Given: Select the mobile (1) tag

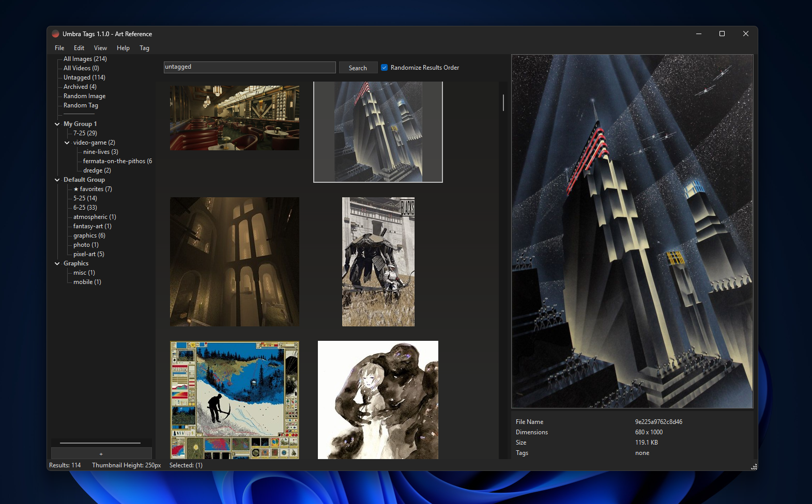Looking at the screenshot, I should (87, 282).
